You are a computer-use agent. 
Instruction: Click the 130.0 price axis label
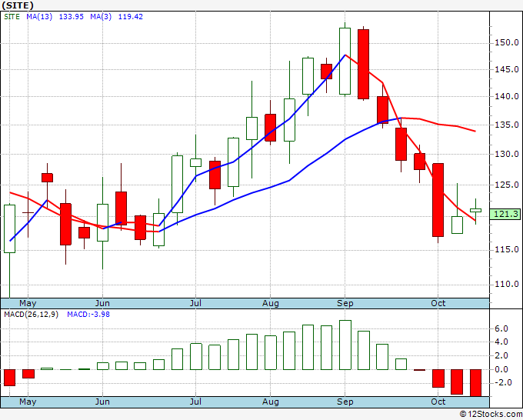[507, 155]
